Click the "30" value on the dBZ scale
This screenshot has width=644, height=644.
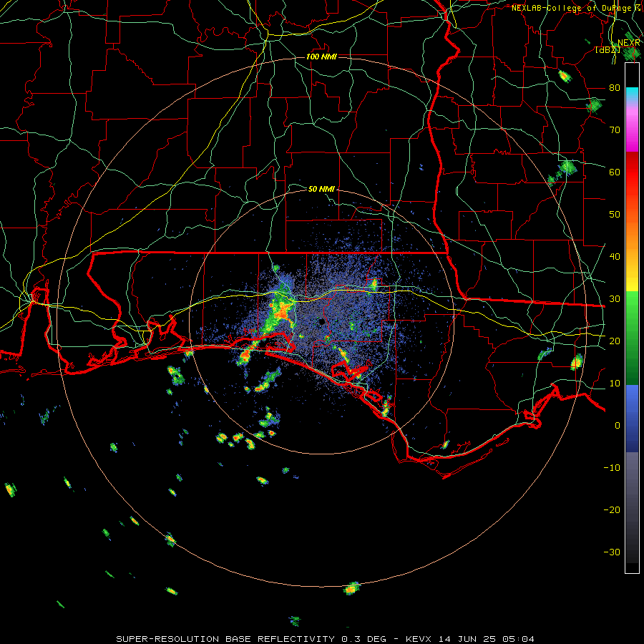click(x=615, y=299)
